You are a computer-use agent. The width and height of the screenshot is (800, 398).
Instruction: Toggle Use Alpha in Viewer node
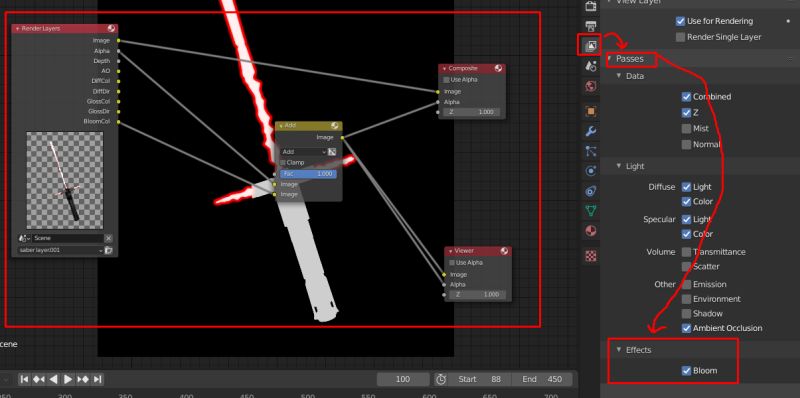click(452, 262)
